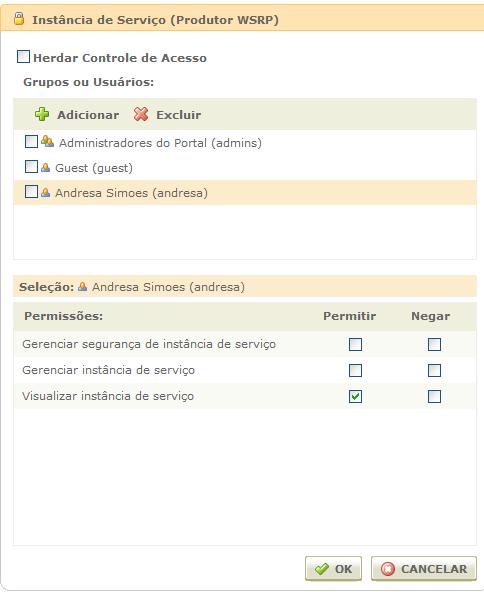
Task: Click the lock icon in dialog title
Action: point(19,18)
